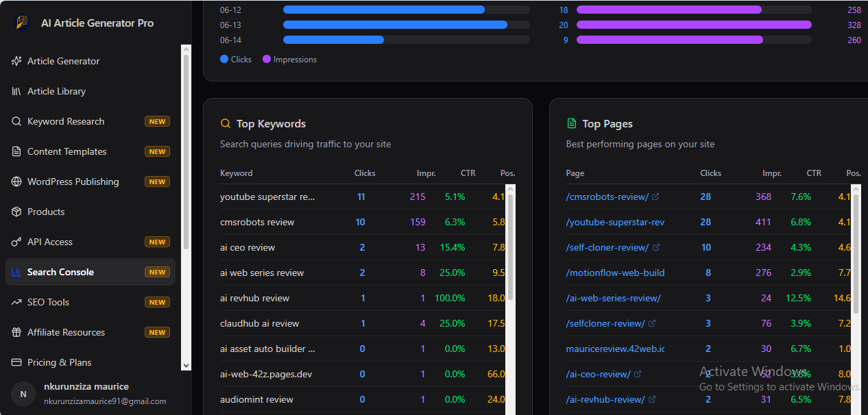Viewport: 868px width, 415px height.
Task: Click the sidebar scrollbar down arrow
Action: click(x=186, y=366)
